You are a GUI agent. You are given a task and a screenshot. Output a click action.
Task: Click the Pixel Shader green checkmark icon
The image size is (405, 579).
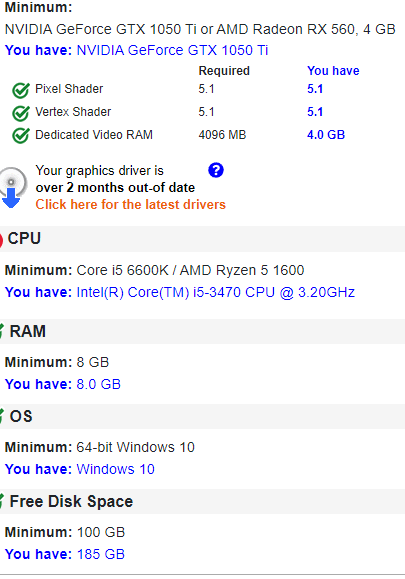21,90
